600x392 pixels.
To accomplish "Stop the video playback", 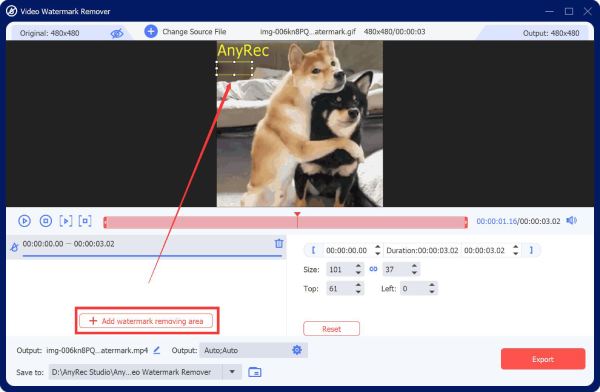I will coord(46,221).
